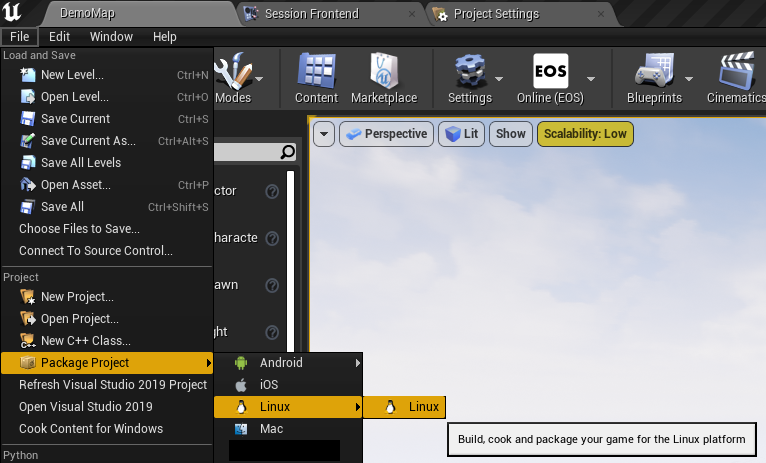Open the Window menu
The width and height of the screenshot is (766, 463).
[111, 37]
